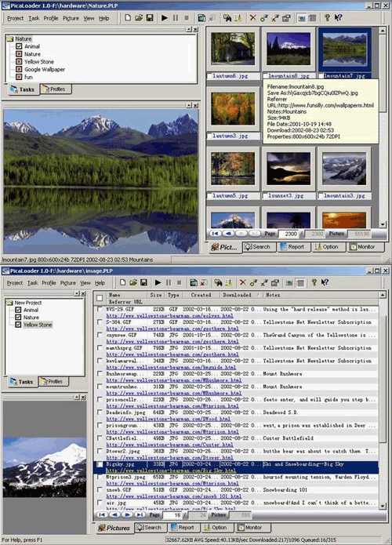Image resolution: width=392 pixels, height=545 pixels.
Task: Jump to first page in Nature.PLP picture navigator
Action: click(215, 234)
